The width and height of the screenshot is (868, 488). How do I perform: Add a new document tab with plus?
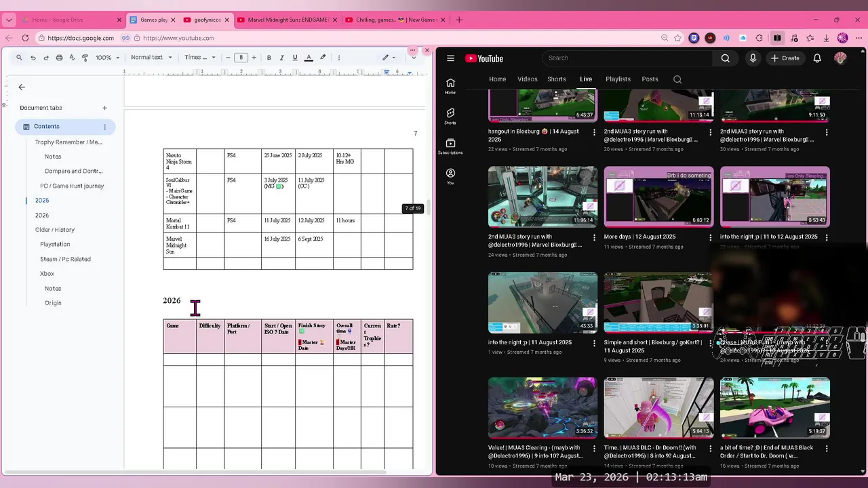pyautogui.click(x=104, y=108)
